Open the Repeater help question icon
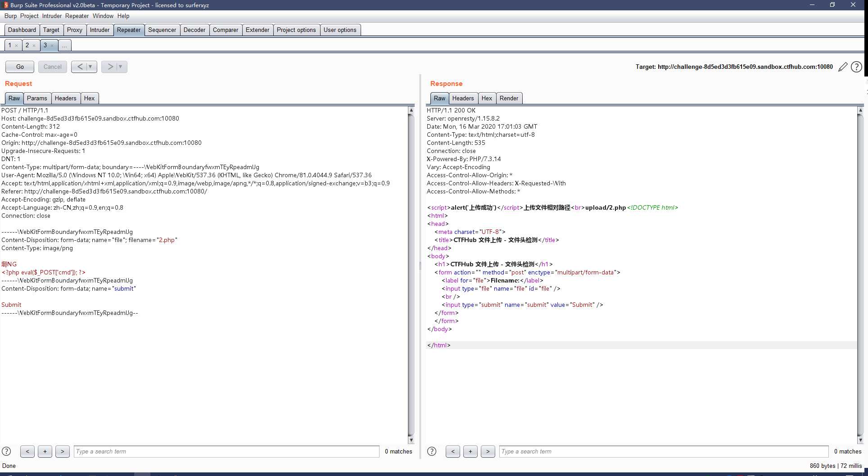This screenshot has height=476, width=868. (856, 67)
